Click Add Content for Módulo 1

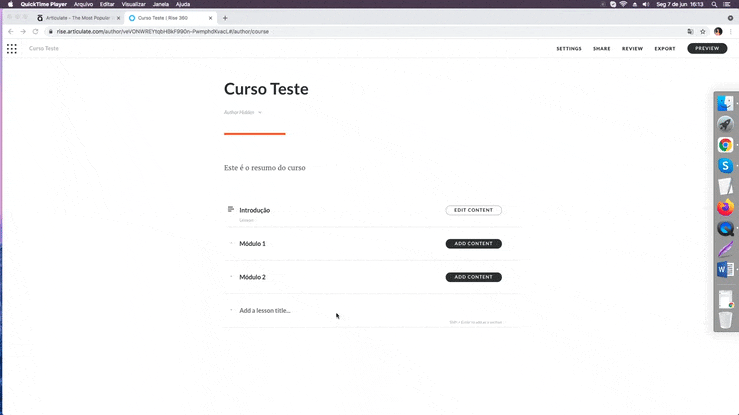pos(473,244)
